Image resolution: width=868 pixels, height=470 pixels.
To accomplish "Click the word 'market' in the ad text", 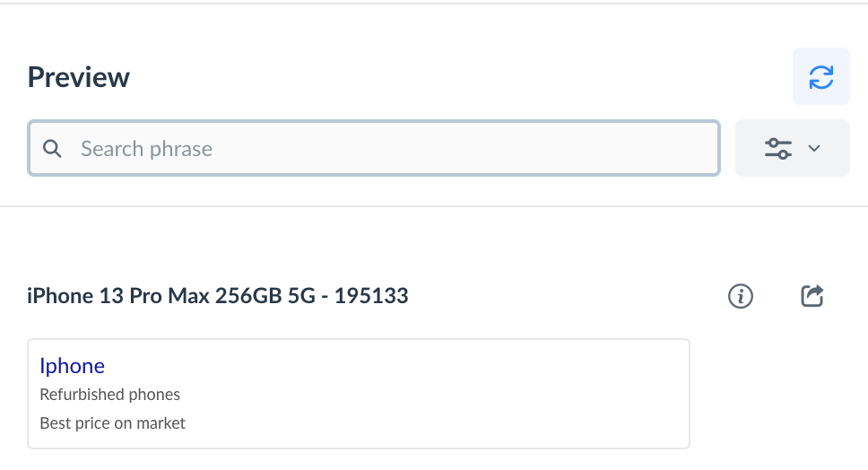I will (x=161, y=422).
